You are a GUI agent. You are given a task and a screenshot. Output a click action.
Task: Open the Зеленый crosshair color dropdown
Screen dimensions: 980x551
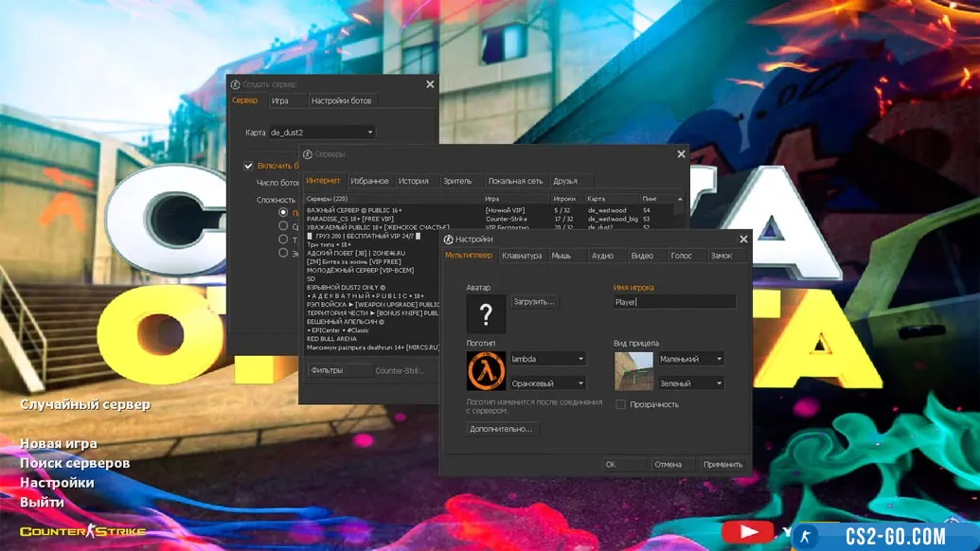click(691, 382)
